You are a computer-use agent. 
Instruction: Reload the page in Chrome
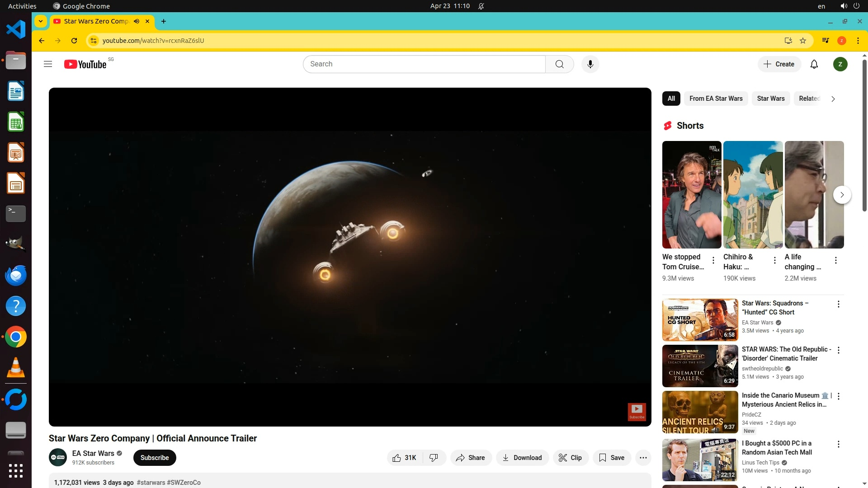click(x=74, y=41)
